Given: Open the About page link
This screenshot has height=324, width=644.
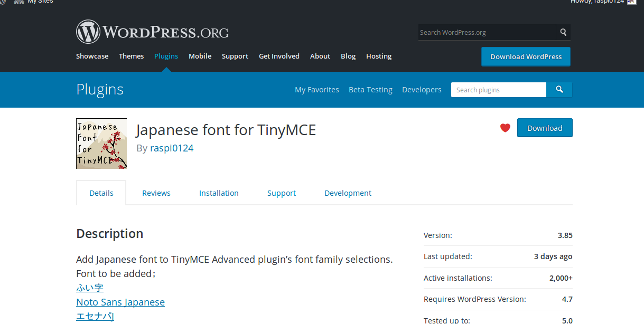Looking at the screenshot, I should pyautogui.click(x=320, y=56).
